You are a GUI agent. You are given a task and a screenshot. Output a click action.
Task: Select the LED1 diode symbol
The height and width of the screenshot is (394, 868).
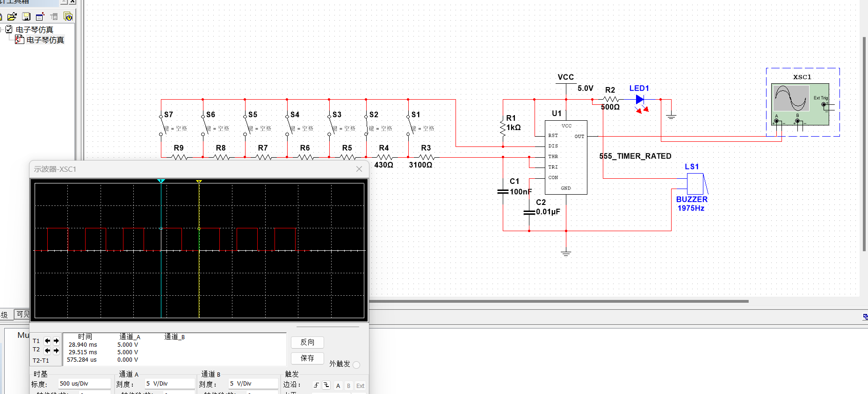click(x=640, y=100)
